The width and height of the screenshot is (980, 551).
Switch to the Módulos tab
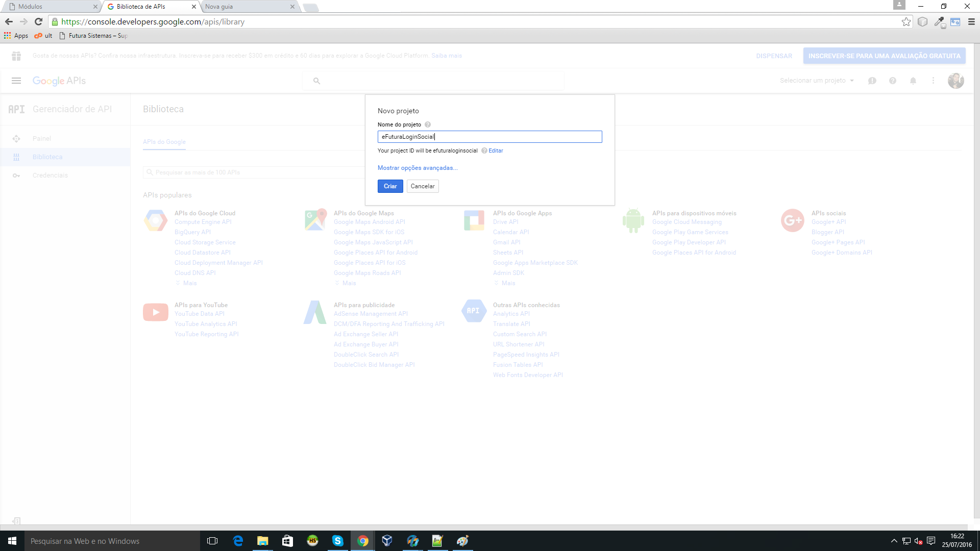point(51,7)
